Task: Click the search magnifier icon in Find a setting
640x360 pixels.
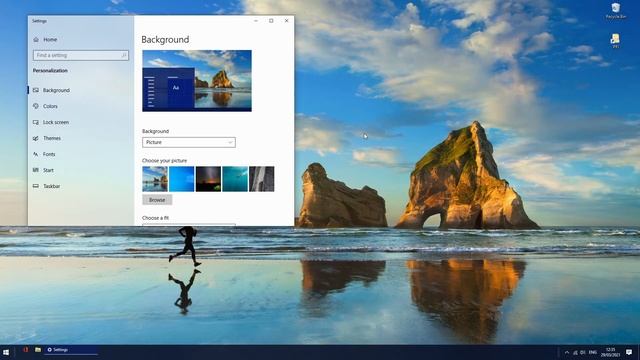Action: (x=124, y=55)
